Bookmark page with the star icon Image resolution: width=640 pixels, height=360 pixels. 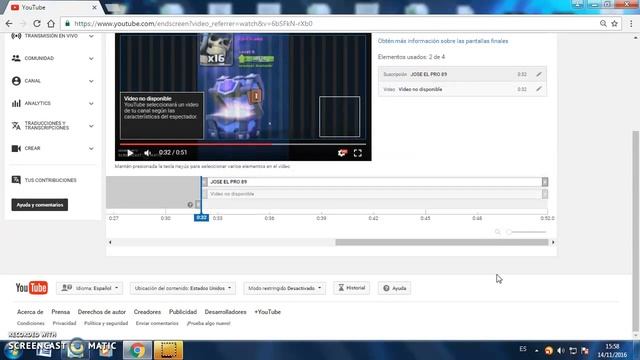[614, 24]
